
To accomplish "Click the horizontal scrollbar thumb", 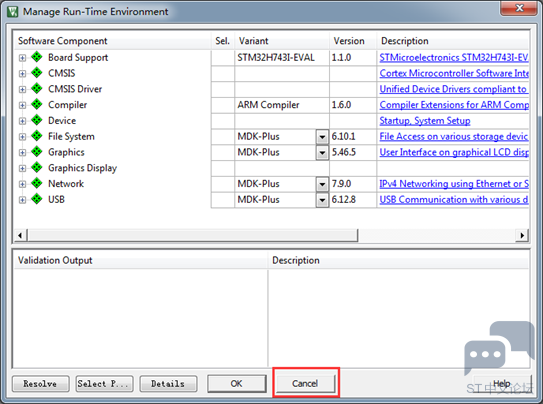I will coord(193,235).
